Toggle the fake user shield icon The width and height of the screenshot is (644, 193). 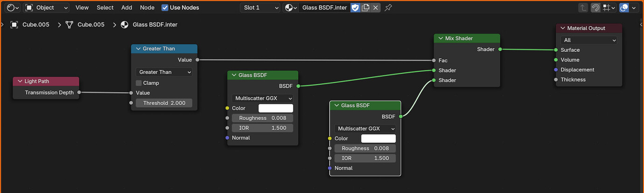(x=355, y=7)
